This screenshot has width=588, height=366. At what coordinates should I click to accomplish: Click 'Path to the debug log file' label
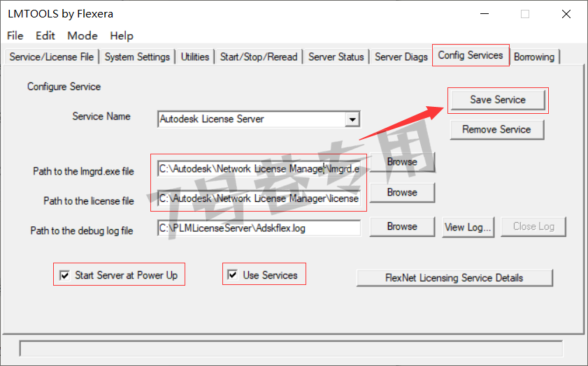[82, 230]
